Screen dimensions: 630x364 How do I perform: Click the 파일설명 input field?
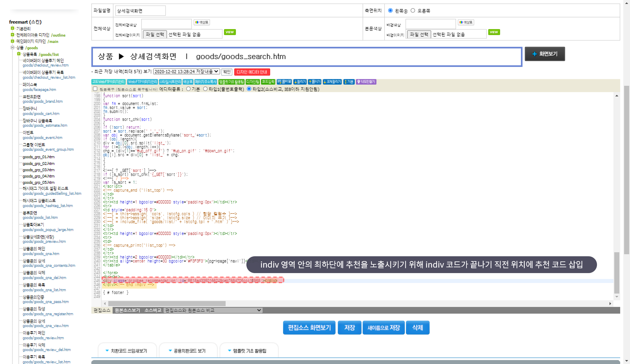point(141,11)
